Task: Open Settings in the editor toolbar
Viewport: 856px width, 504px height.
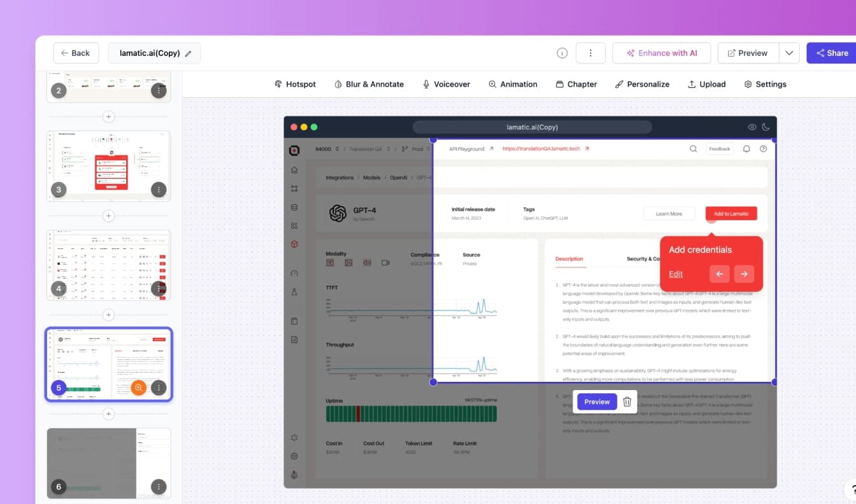Action: [x=765, y=84]
